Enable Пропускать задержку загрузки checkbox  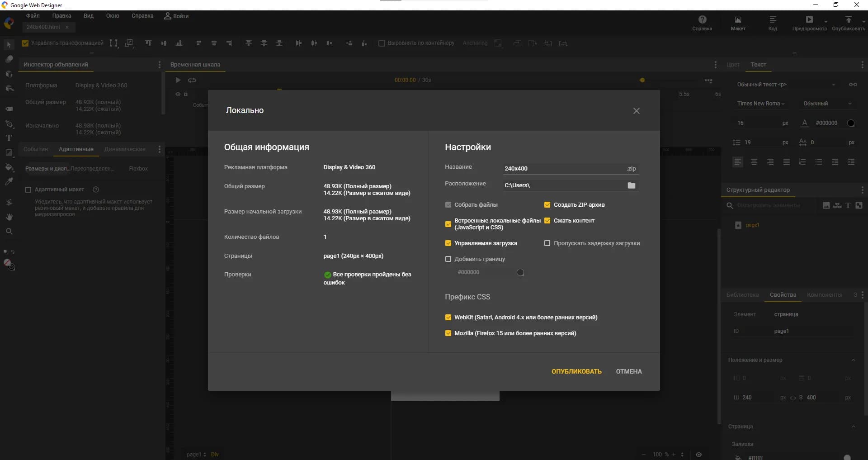(x=547, y=243)
